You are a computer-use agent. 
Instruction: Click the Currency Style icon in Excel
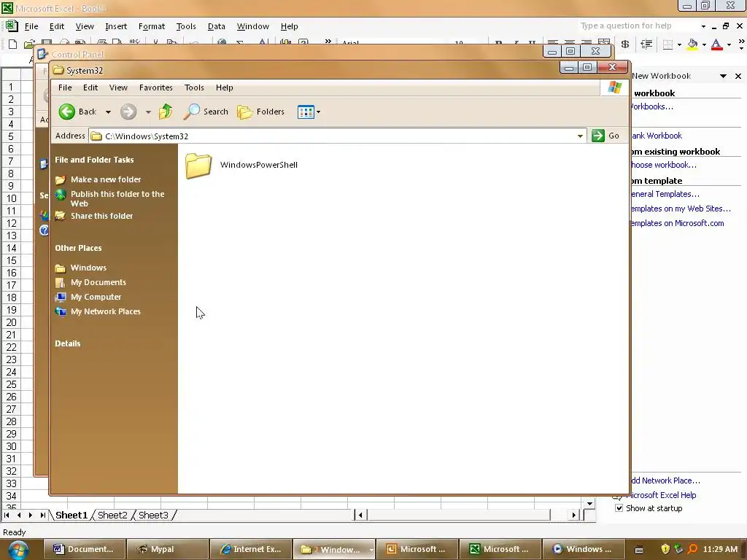(625, 44)
